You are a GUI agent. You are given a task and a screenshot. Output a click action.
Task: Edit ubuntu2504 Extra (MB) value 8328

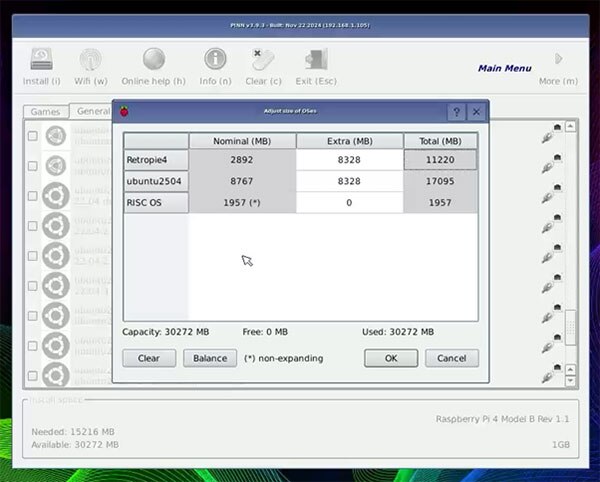click(x=349, y=181)
